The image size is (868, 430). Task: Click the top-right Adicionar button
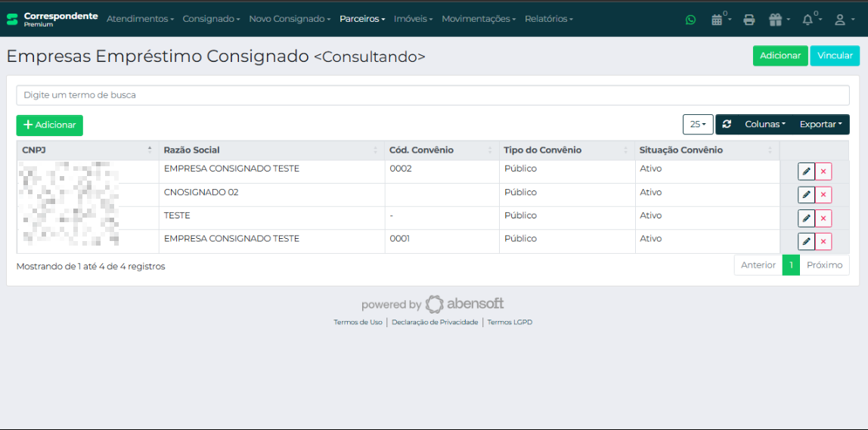[x=780, y=56]
